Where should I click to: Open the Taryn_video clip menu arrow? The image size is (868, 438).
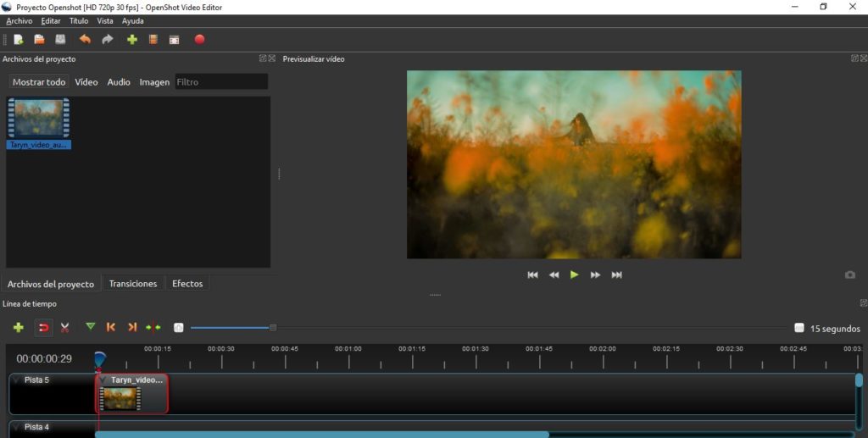[x=103, y=380]
